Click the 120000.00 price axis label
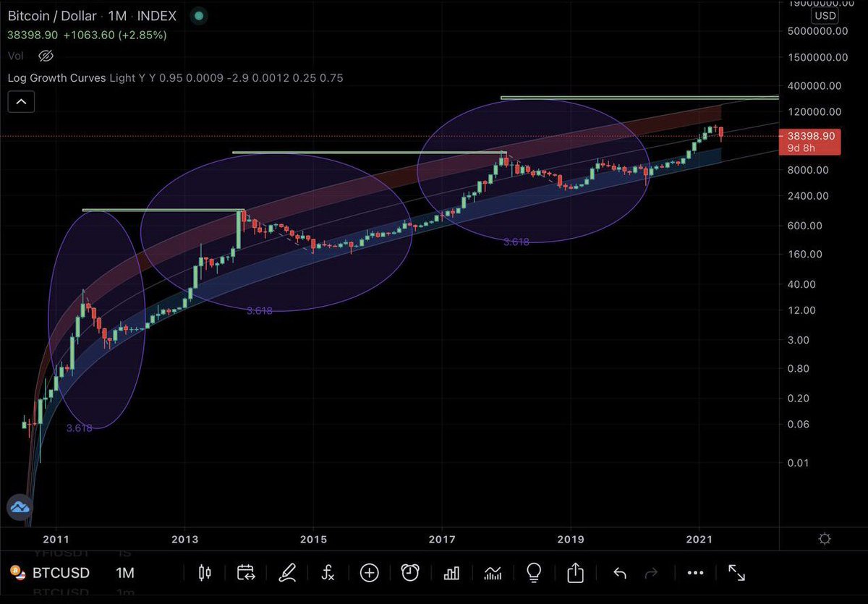This screenshot has height=604, width=868. (814, 111)
